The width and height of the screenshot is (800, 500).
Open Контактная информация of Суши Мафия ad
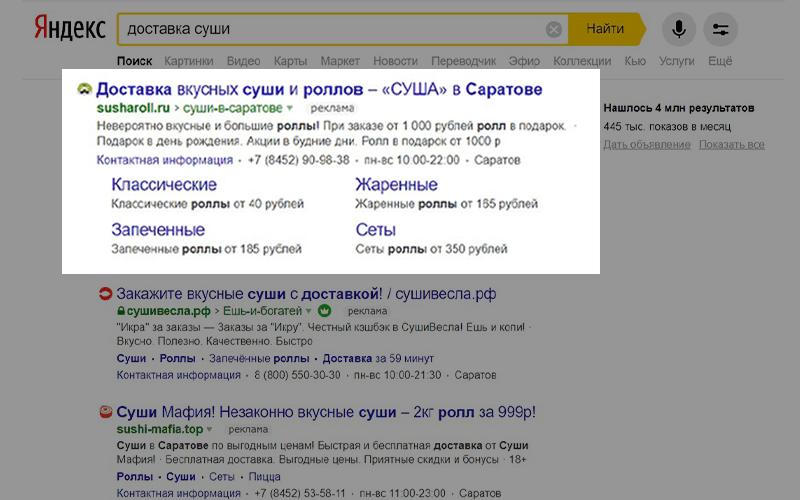179,493
